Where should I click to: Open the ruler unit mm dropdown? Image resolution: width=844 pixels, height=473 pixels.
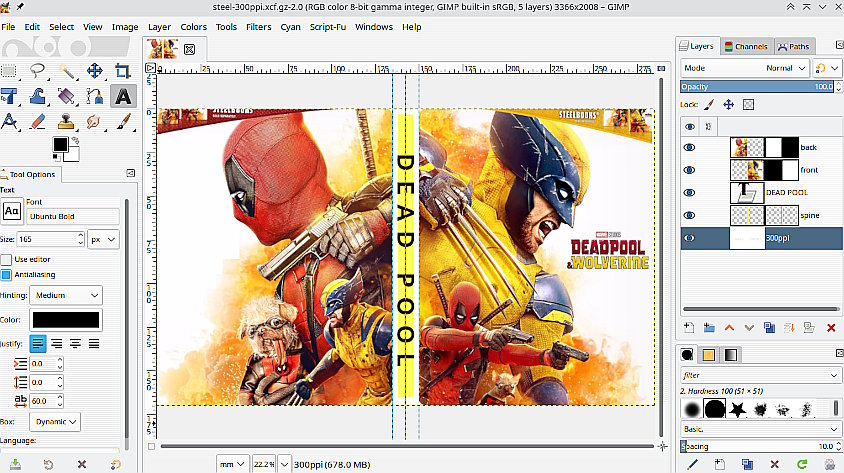tap(233, 464)
